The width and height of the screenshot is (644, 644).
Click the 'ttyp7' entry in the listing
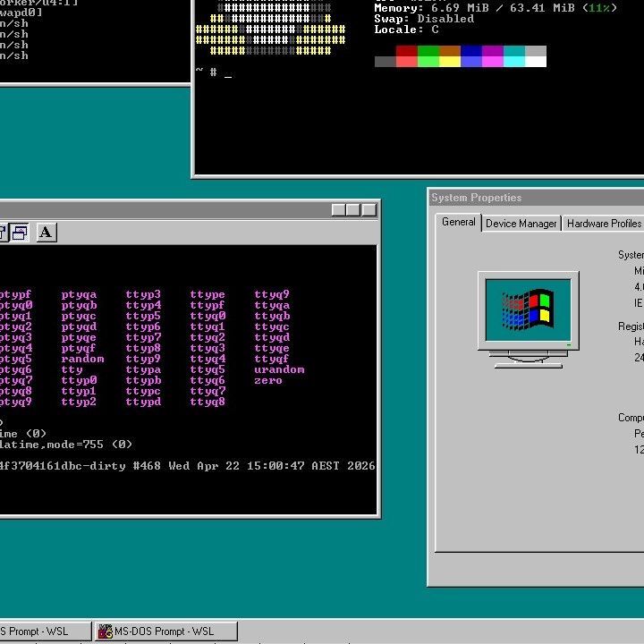tap(143, 337)
